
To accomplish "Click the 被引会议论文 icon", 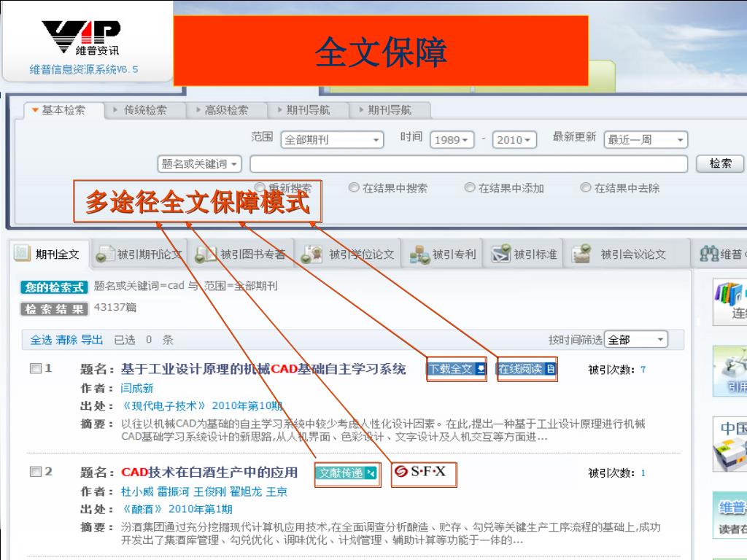I will point(581,254).
